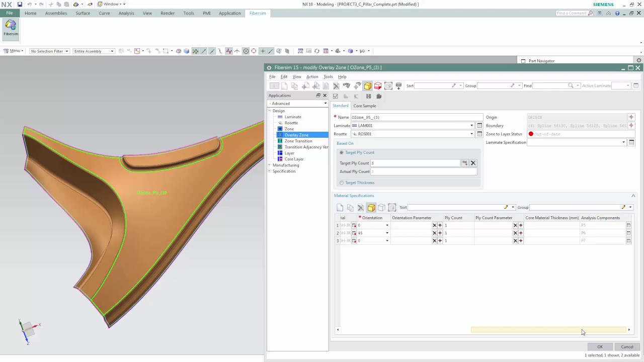This screenshot has height=362, width=644.
Task: Clear the Target Ply Count value
Action: click(x=473, y=163)
